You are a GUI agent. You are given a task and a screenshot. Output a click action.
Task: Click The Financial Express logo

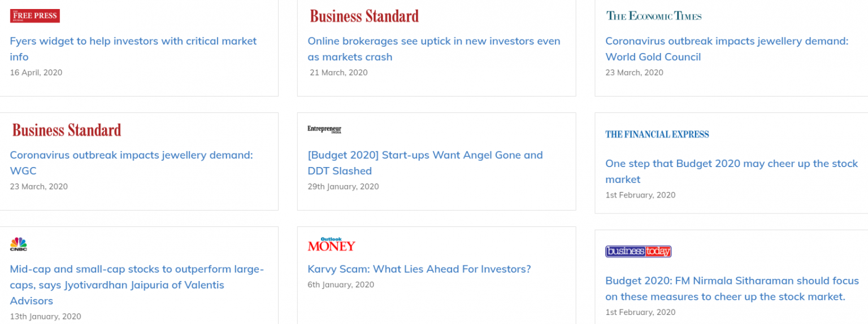point(657,134)
